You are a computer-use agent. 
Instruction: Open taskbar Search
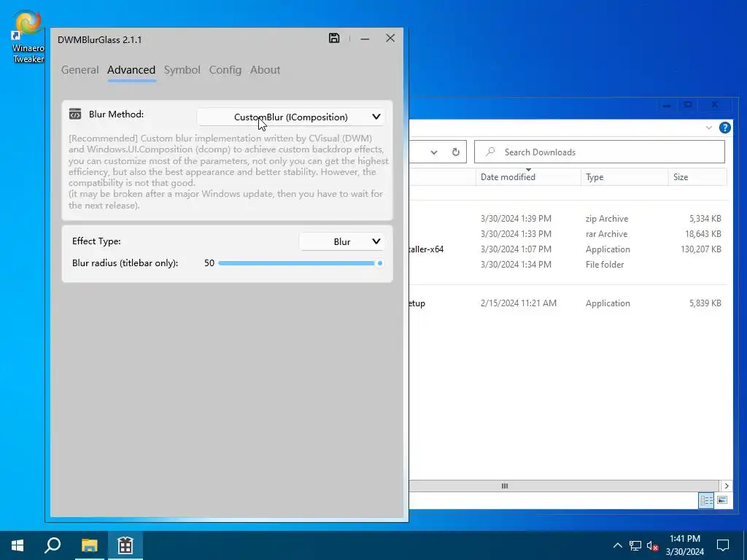tap(53, 545)
